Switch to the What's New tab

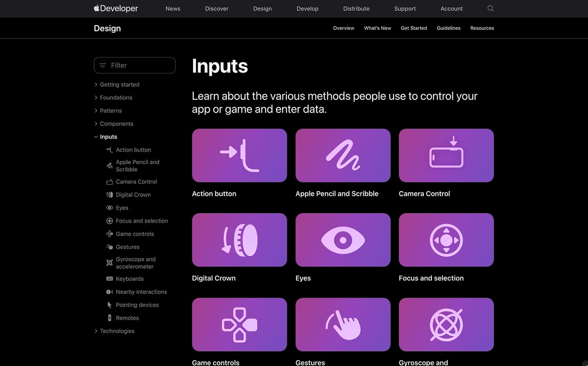377,28
